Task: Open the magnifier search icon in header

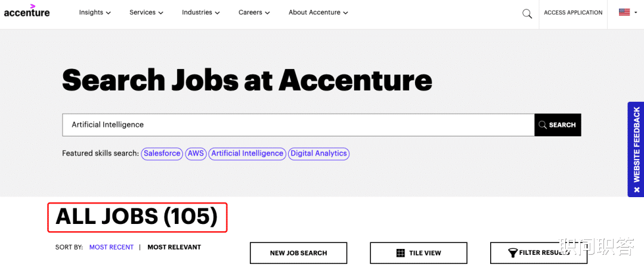Action: (527, 13)
